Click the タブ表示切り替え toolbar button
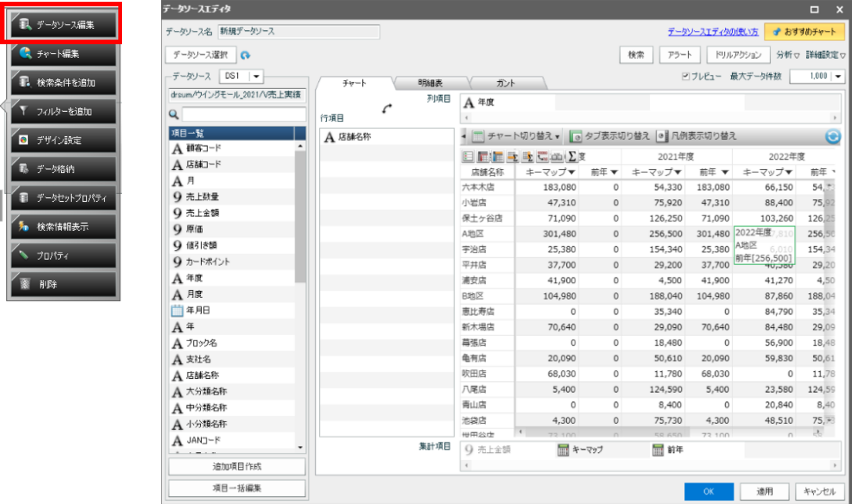 click(609, 136)
